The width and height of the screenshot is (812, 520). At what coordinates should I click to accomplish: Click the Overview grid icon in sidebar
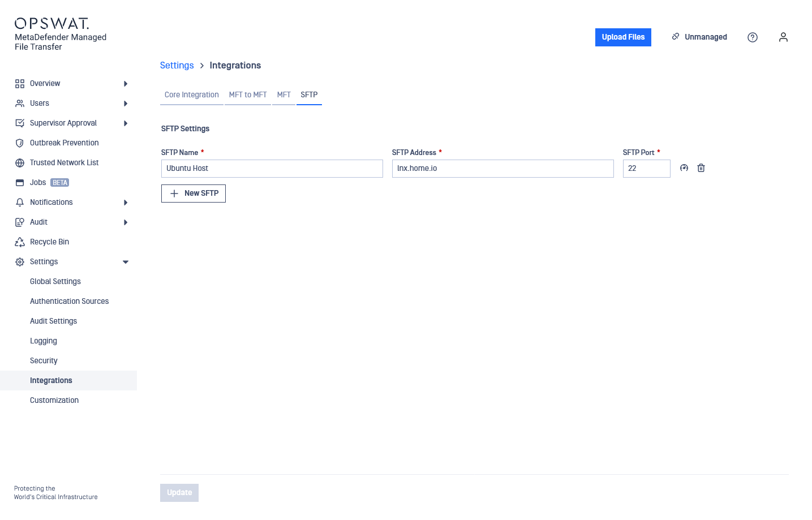pos(20,84)
